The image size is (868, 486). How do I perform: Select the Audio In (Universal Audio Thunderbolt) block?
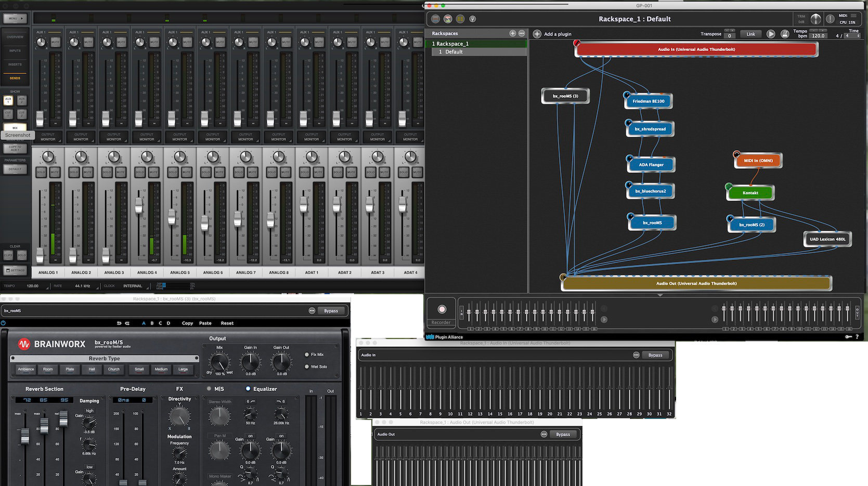tap(696, 49)
